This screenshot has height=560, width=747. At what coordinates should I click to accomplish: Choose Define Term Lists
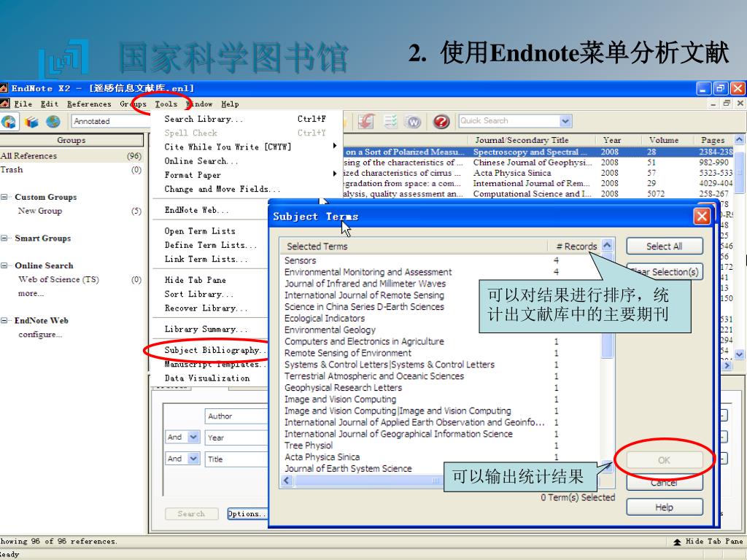210,245
